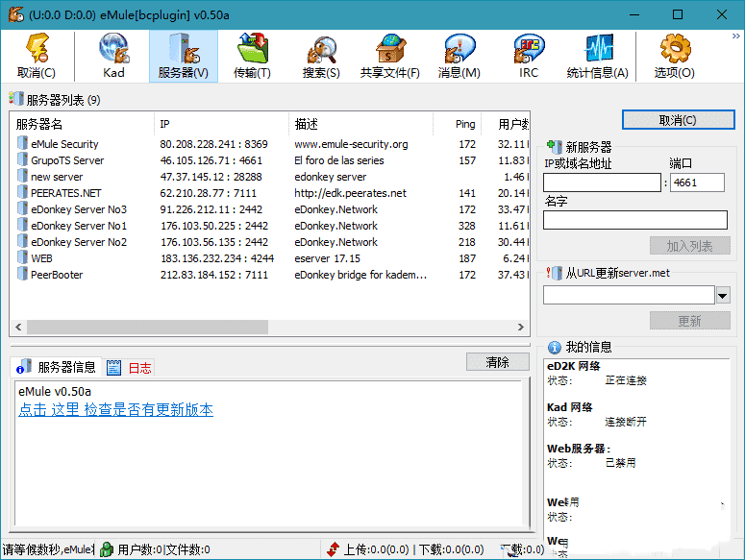Expand the toolbar overflow chevron
745x560 pixels.
[x=735, y=37]
